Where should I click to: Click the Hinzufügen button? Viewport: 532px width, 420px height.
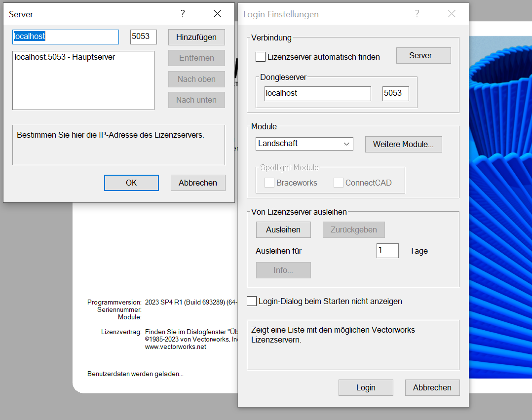click(x=196, y=38)
